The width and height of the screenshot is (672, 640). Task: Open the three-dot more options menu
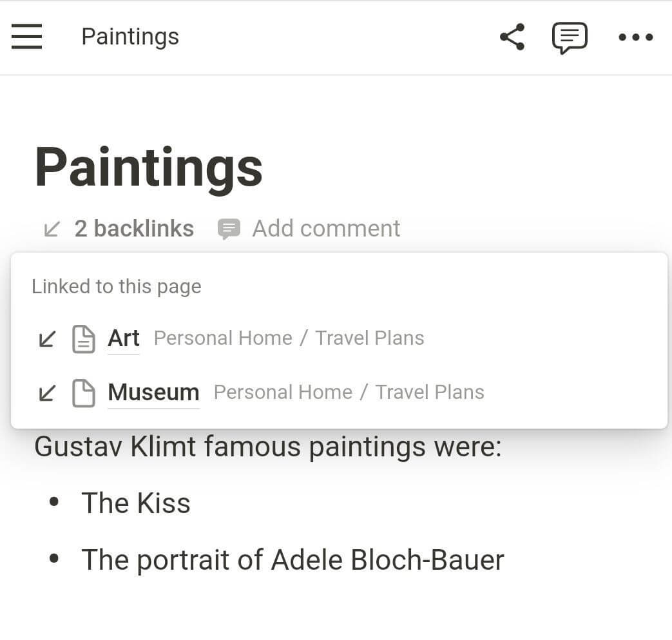point(635,37)
